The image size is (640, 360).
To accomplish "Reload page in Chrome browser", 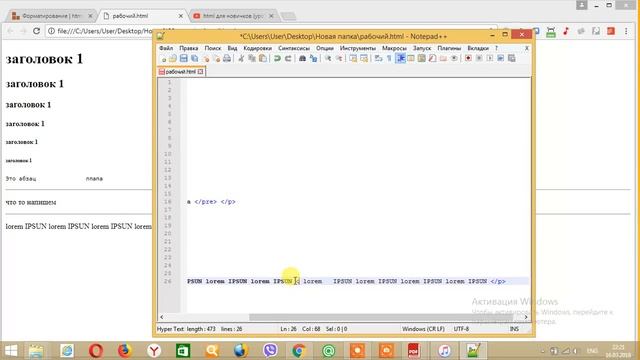I will point(36,31).
